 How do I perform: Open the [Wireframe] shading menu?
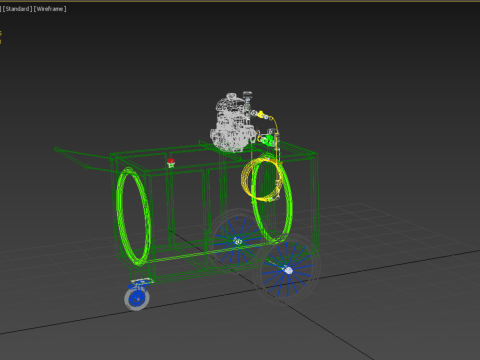(x=50, y=9)
